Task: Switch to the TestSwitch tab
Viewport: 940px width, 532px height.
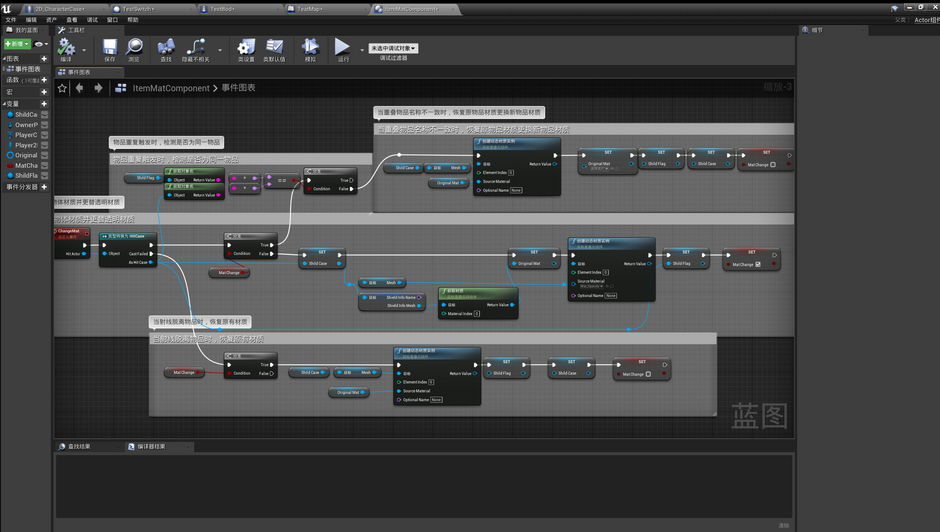Action: click(152, 9)
